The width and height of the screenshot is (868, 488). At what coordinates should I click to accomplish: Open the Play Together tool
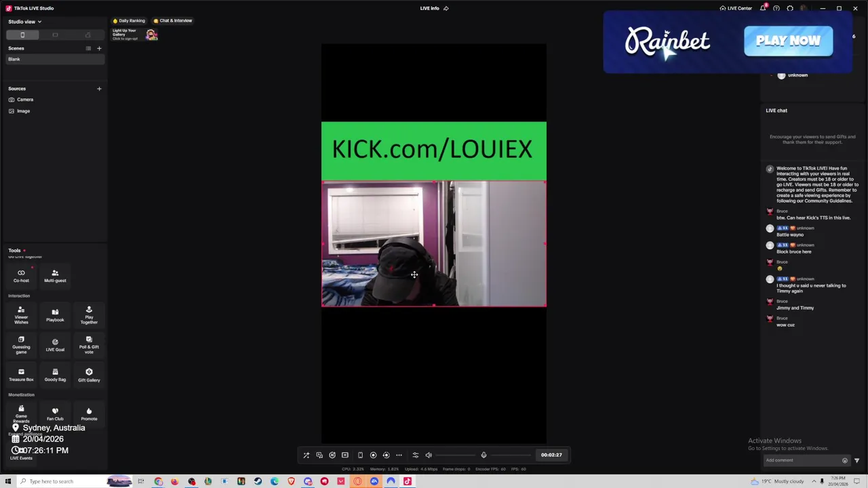click(89, 315)
